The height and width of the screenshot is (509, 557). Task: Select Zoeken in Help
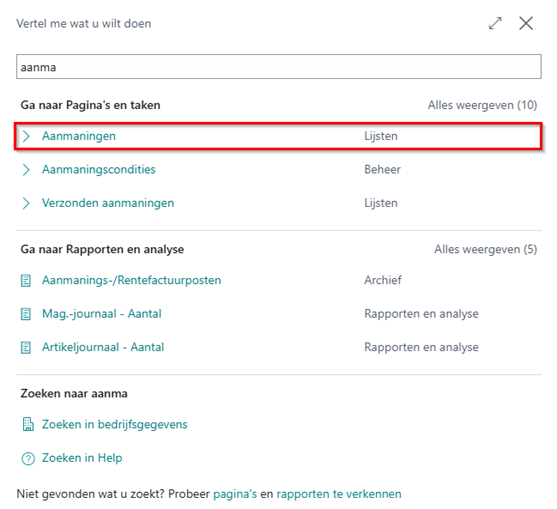tap(82, 458)
